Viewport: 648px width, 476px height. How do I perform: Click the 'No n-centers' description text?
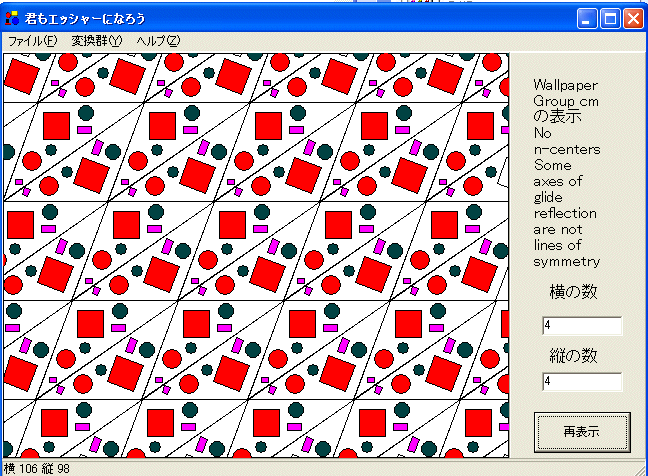click(x=567, y=141)
